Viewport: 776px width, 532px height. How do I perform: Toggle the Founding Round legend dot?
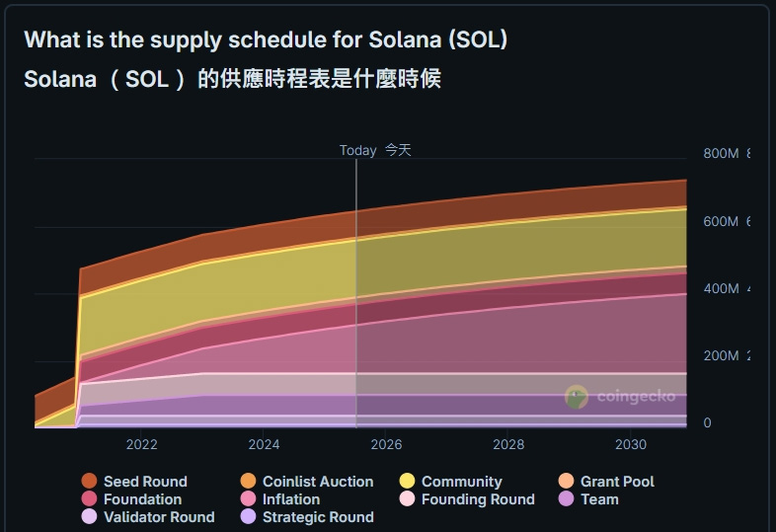tap(407, 498)
